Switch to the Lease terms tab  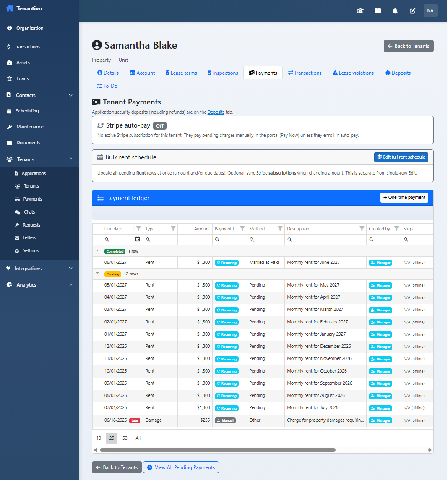[x=181, y=73]
